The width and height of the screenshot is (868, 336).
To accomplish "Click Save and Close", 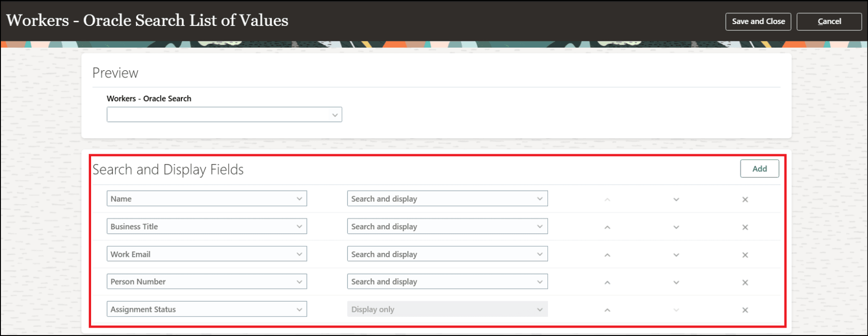I will (758, 21).
